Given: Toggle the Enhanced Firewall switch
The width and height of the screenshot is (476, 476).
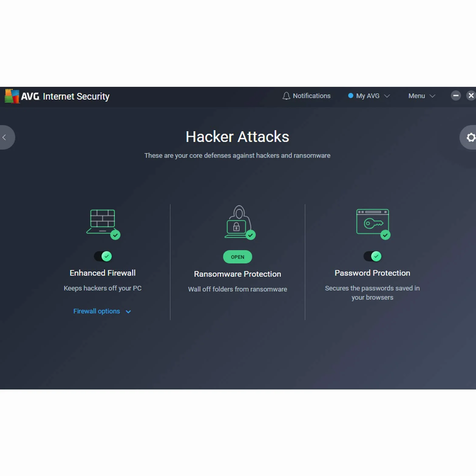Looking at the screenshot, I should point(103,256).
